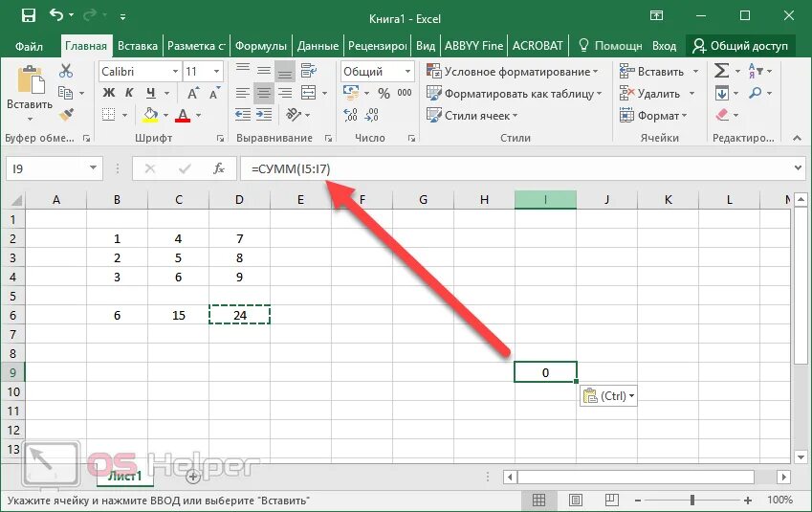Open Форматировать как таблицу menu
Viewport: 812px width, 512px height.
[x=514, y=94]
